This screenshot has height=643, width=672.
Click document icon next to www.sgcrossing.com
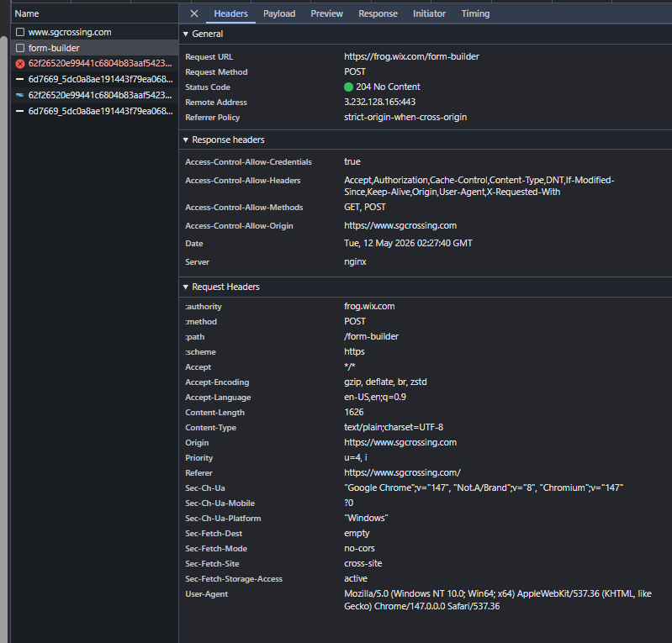pyautogui.click(x=19, y=32)
